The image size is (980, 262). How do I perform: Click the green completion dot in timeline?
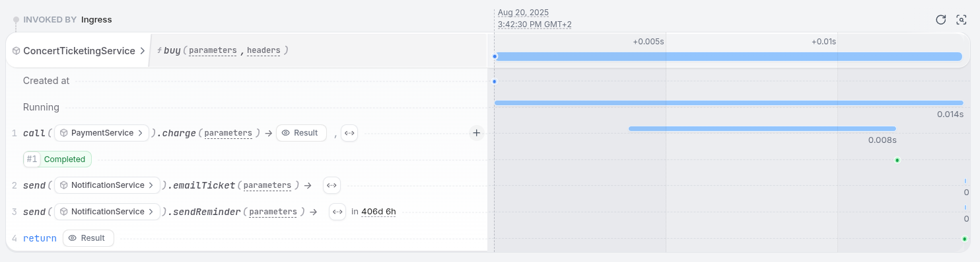pos(897,160)
